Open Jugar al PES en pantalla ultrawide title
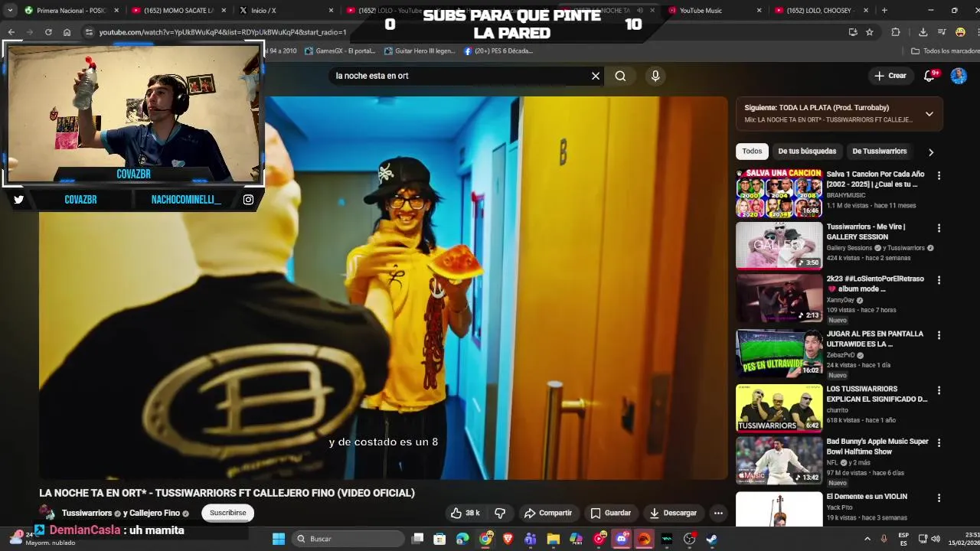This screenshot has width=980, height=551. (875, 339)
